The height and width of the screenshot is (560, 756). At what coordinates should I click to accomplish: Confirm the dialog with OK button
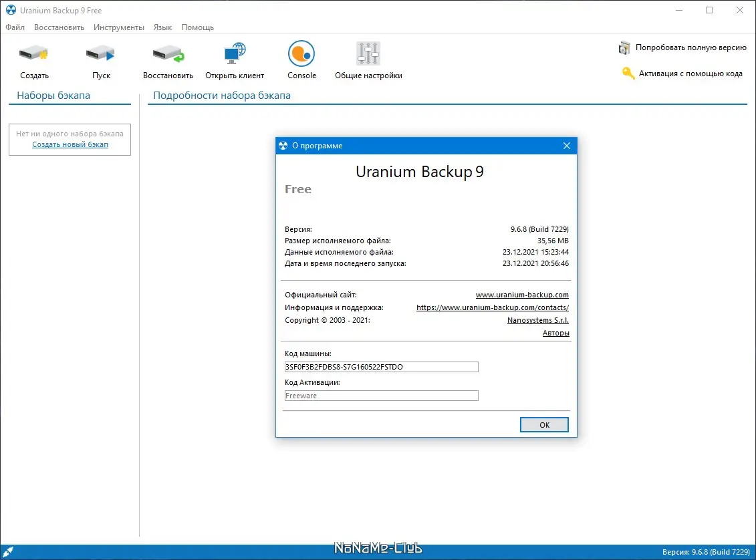pos(544,424)
